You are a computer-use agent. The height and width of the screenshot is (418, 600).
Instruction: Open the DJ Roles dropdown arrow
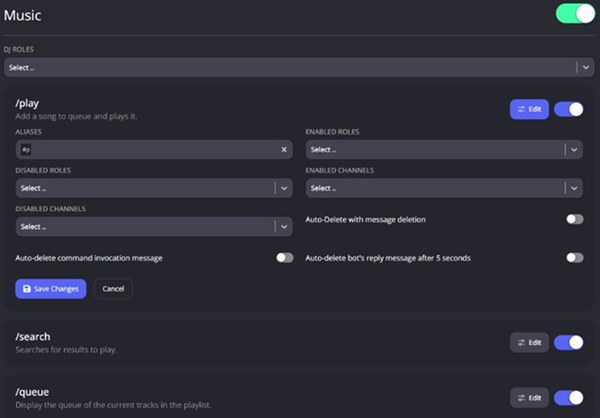pyautogui.click(x=584, y=67)
